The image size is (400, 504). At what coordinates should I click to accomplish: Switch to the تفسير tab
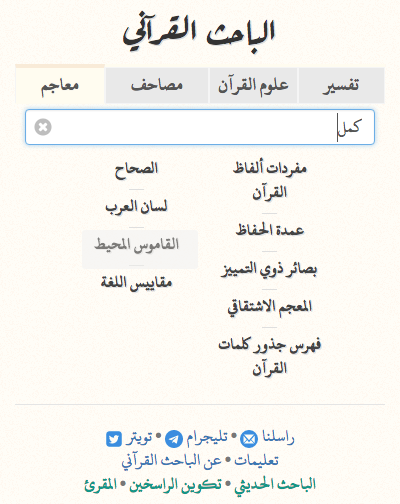pos(341,86)
